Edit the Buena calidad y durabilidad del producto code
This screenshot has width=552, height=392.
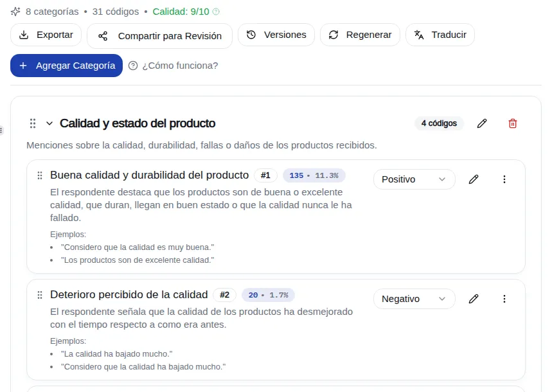click(x=474, y=179)
